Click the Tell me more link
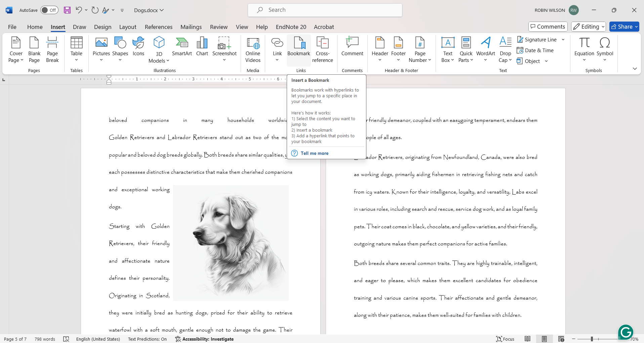Screen dimensions: 644x343 coord(315,153)
